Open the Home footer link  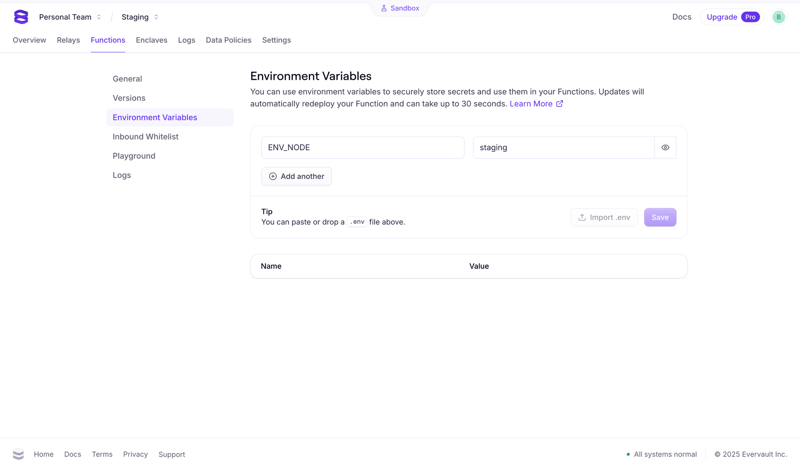click(x=43, y=454)
